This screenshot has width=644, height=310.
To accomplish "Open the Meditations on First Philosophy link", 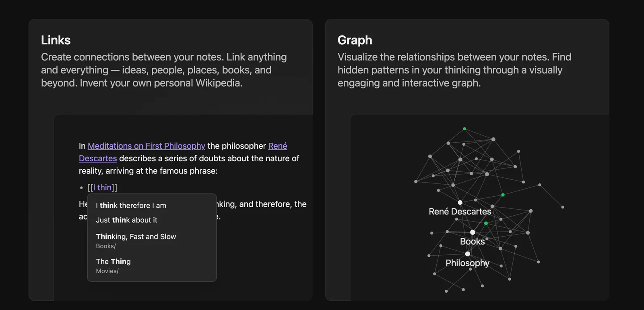I will click(x=147, y=146).
